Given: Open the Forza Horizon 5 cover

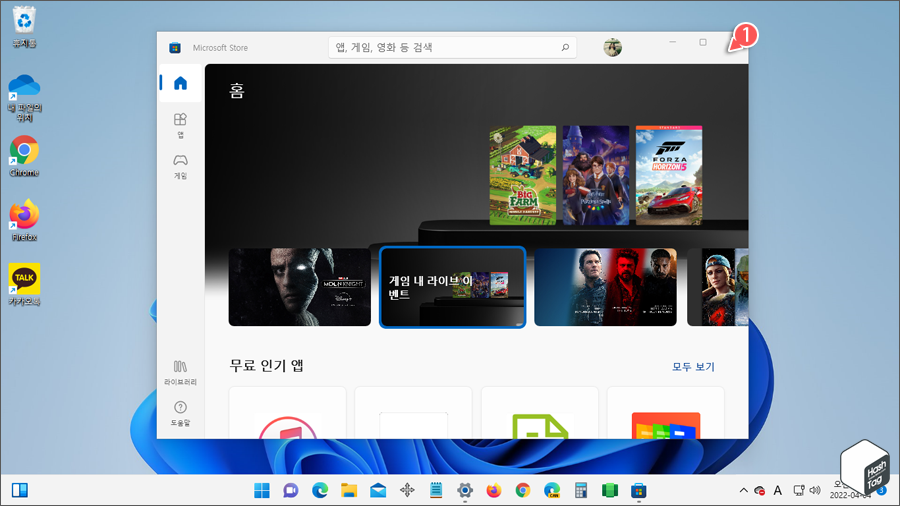Looking at the screenshot, I should pos(669,176).
